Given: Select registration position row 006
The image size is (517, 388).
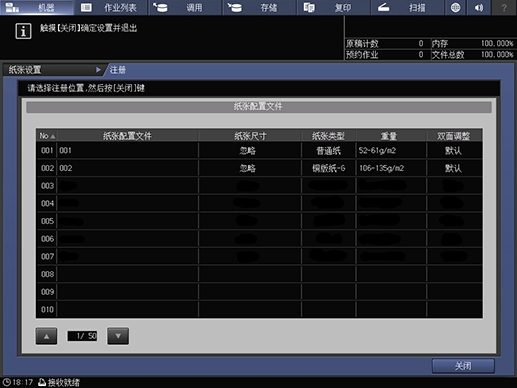Looking at the screenshot, I should tap(259, 239).
